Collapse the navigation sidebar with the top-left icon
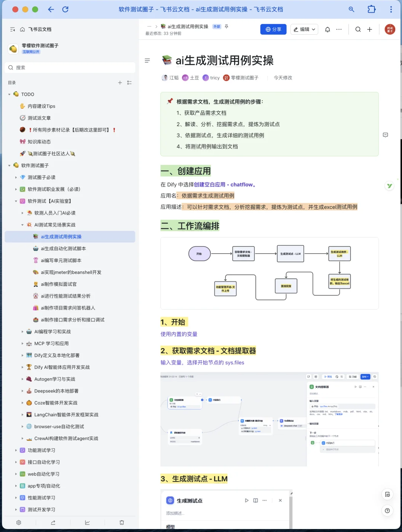 (12, 29)
